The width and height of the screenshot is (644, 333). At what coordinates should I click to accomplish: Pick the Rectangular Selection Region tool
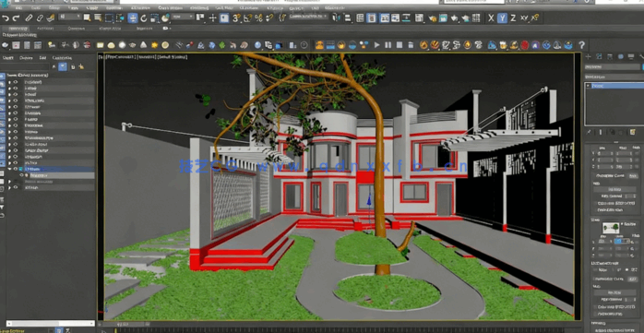coord(109,18)
